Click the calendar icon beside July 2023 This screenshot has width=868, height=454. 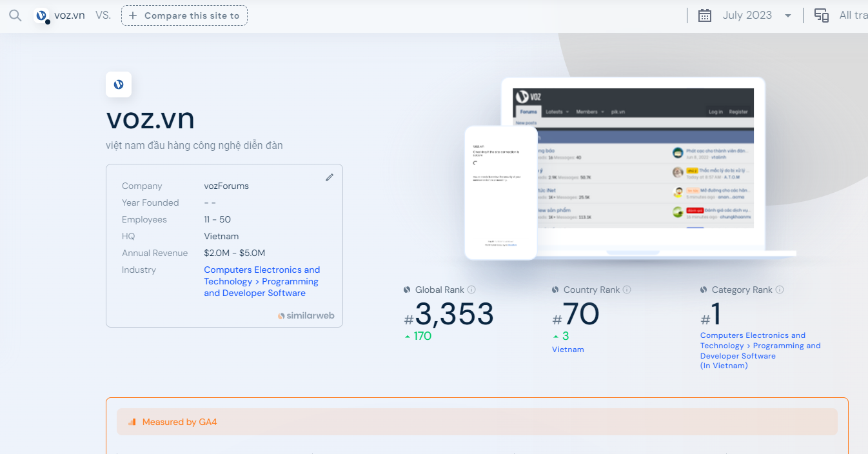coord(705,15)
